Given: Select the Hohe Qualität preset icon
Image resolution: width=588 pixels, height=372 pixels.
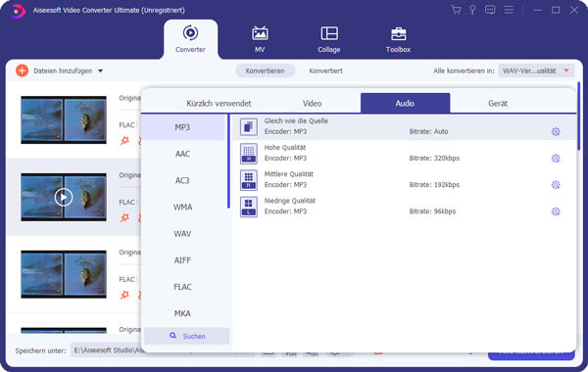Looking at the screenshot, I should [249, 154].
